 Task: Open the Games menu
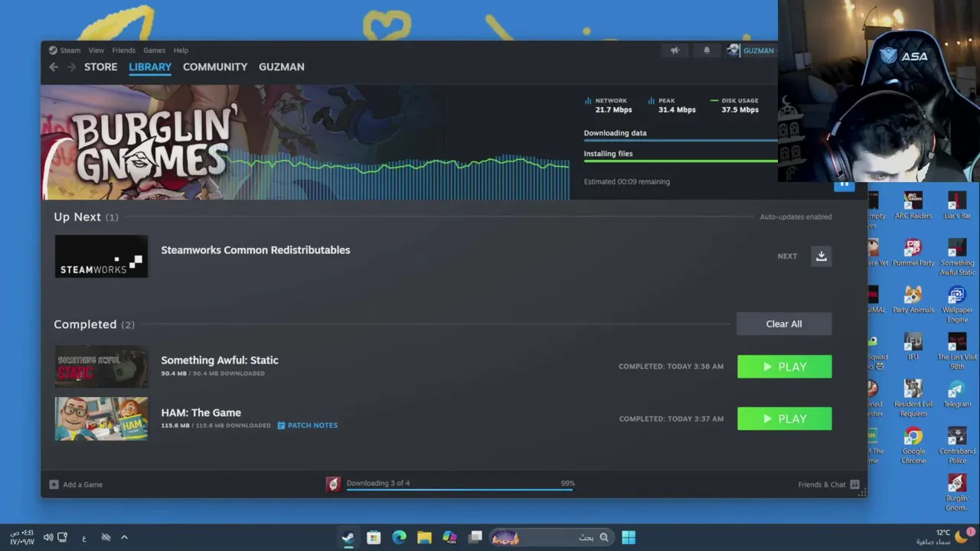(154, 51)
